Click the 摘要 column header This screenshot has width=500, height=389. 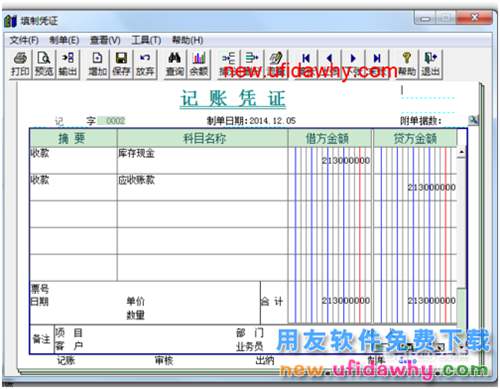tap(73, 138)
